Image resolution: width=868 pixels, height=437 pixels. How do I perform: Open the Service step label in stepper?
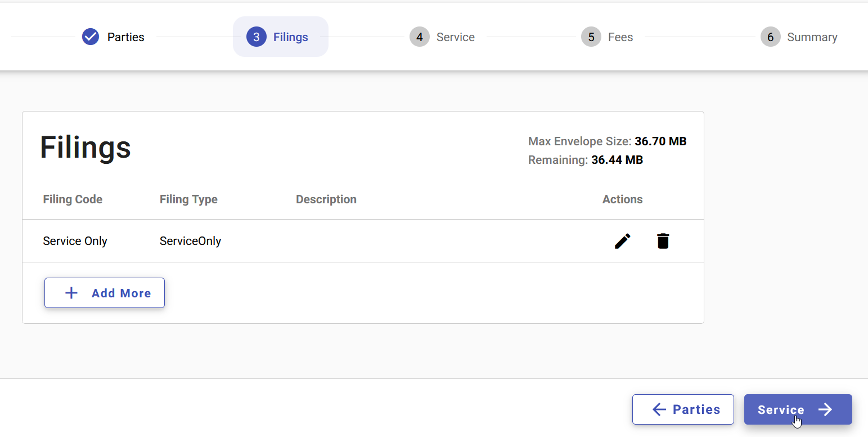(455, 37)
